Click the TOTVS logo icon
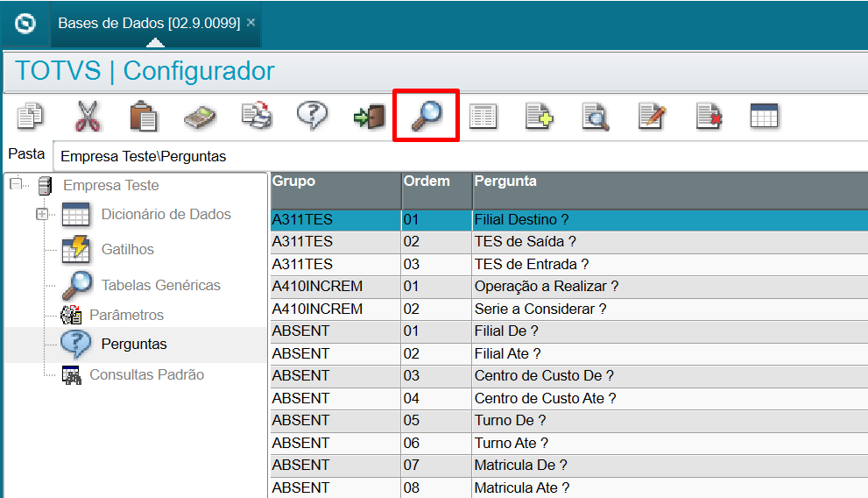The image size is (868, 498). pyautogui.click(x=25, y=24)
